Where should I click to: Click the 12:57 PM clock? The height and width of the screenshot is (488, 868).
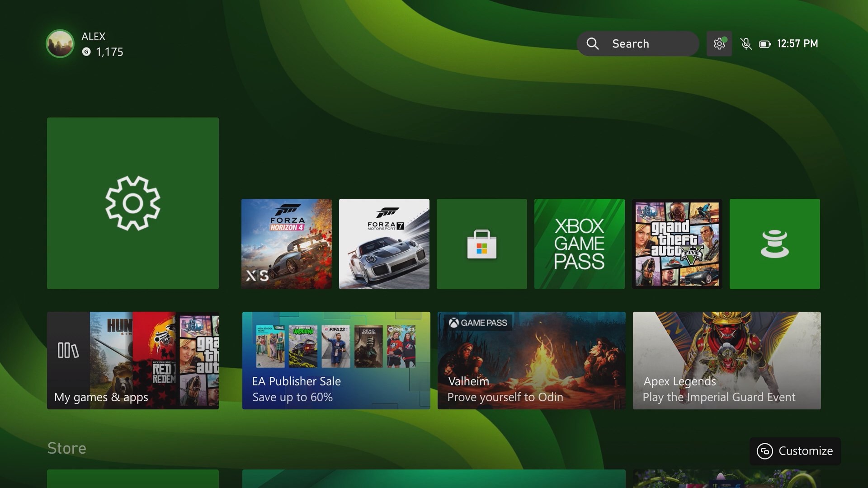pyautogui.click(x=797, y=44)
